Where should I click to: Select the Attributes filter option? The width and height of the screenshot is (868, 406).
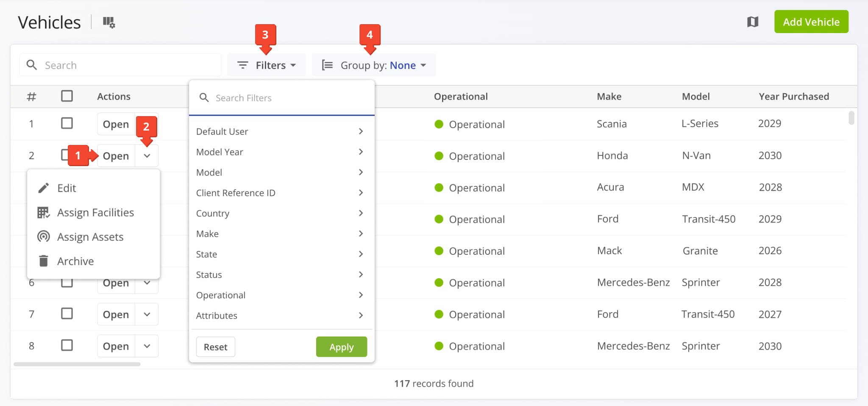coord(281,315)
